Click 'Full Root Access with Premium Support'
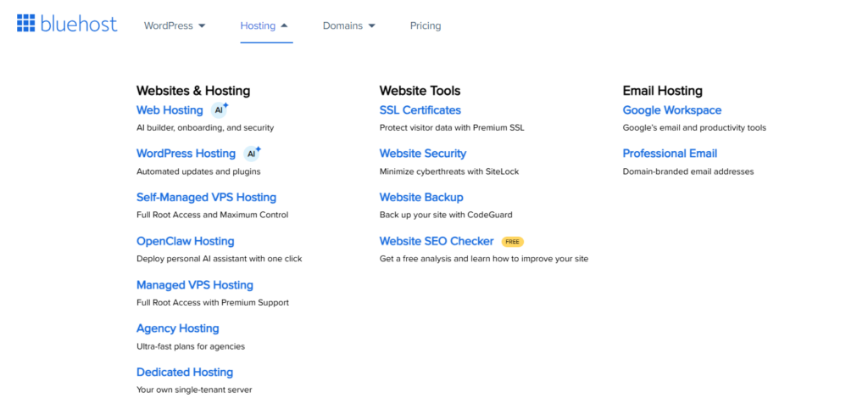The image size is (868, 415). pyautogui.click(x=213, y=302)
